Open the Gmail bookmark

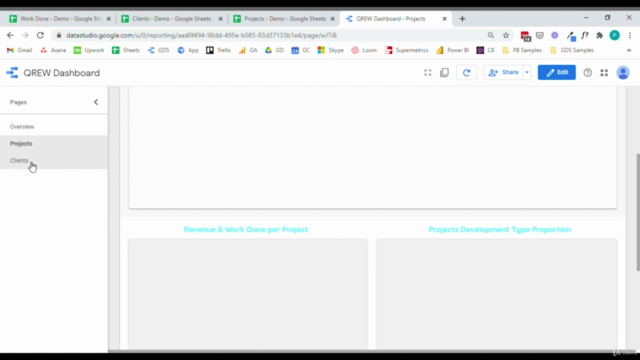click(x=19, y=50)
